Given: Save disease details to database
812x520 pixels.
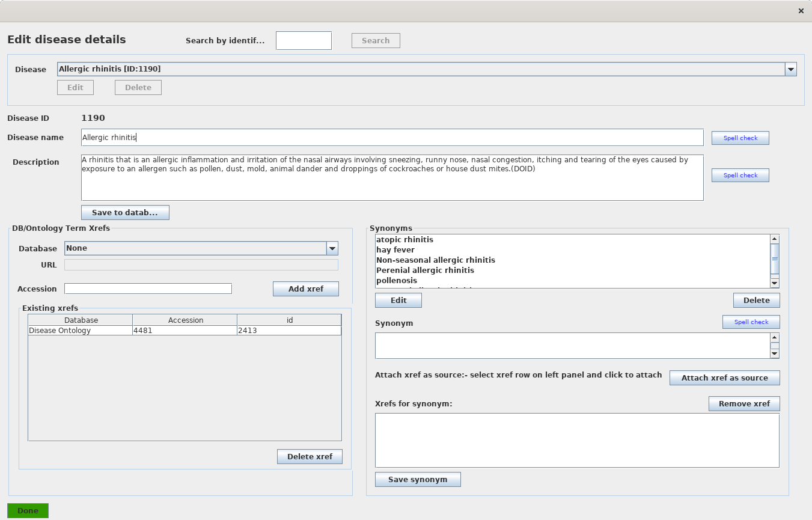Looking at the screenshot, I should coord(125,213).
